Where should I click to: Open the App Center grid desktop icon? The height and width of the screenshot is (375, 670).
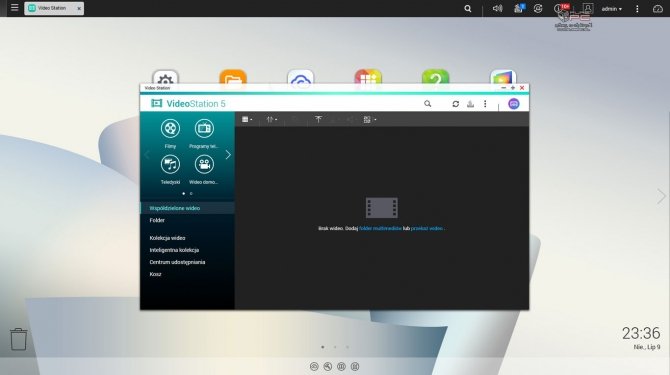point(368,77)
